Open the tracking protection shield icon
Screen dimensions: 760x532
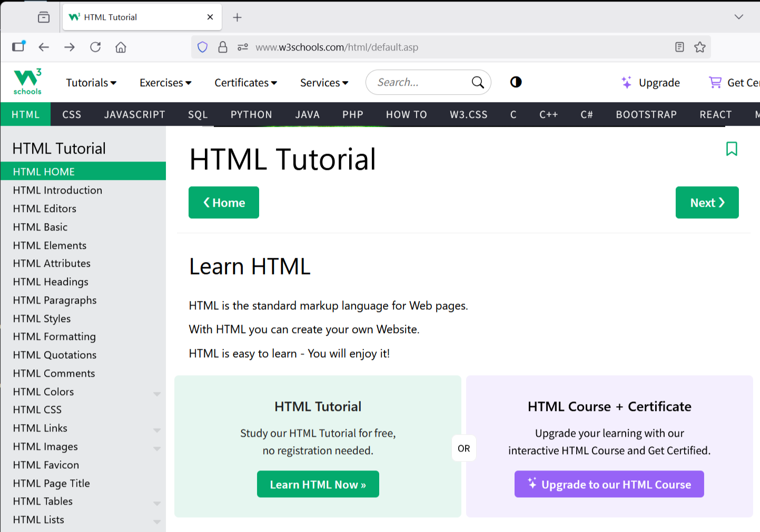(202, 47)
